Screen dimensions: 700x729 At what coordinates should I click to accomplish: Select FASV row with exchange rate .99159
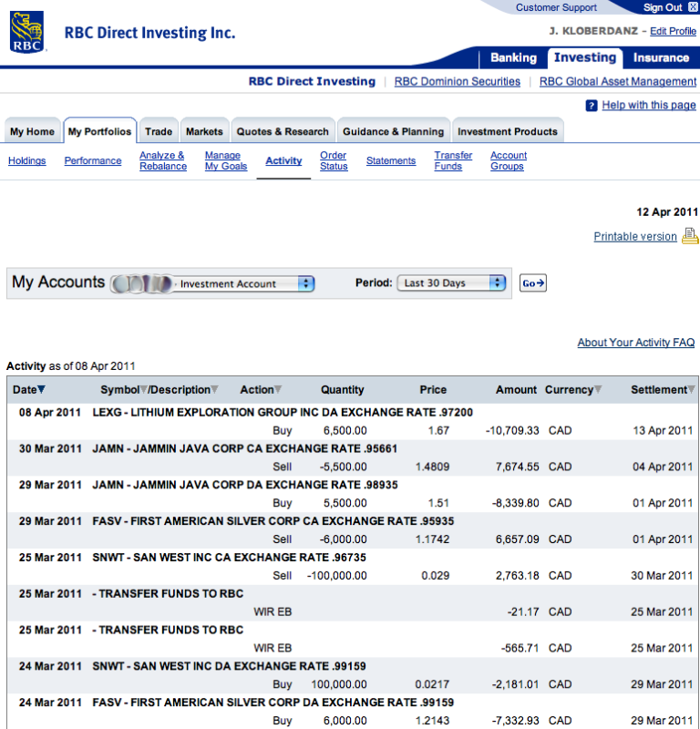point(353,712)
